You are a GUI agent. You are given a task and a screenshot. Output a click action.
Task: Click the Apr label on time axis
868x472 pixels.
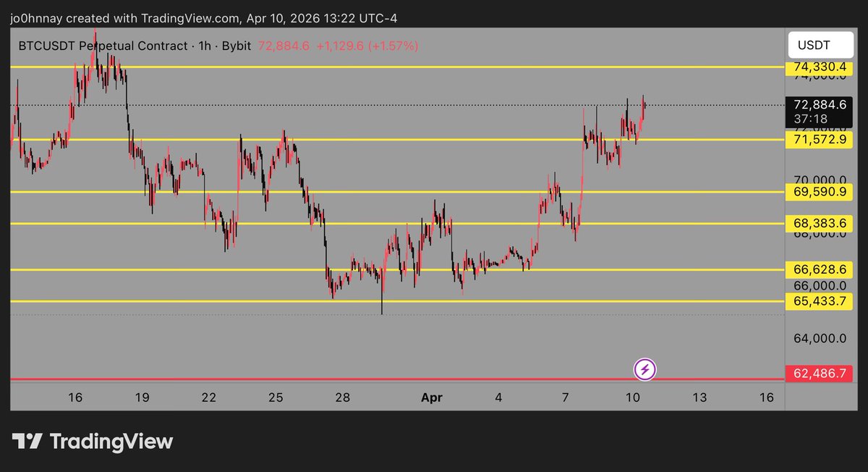click(x=431, y=397)
